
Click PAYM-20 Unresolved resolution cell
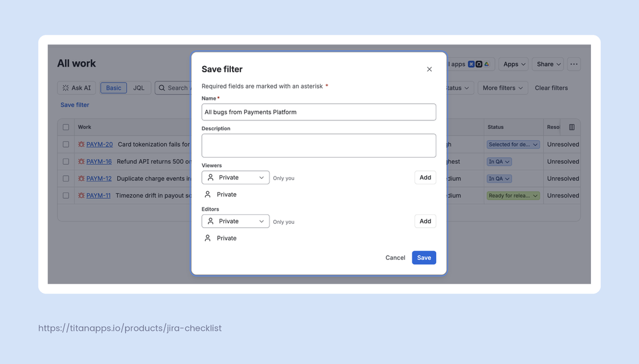click(563, 144)
